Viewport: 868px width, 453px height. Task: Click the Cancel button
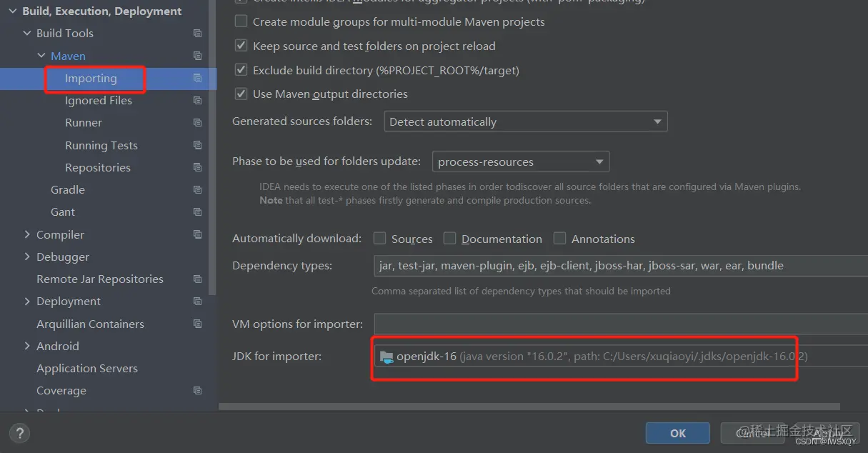753,433
